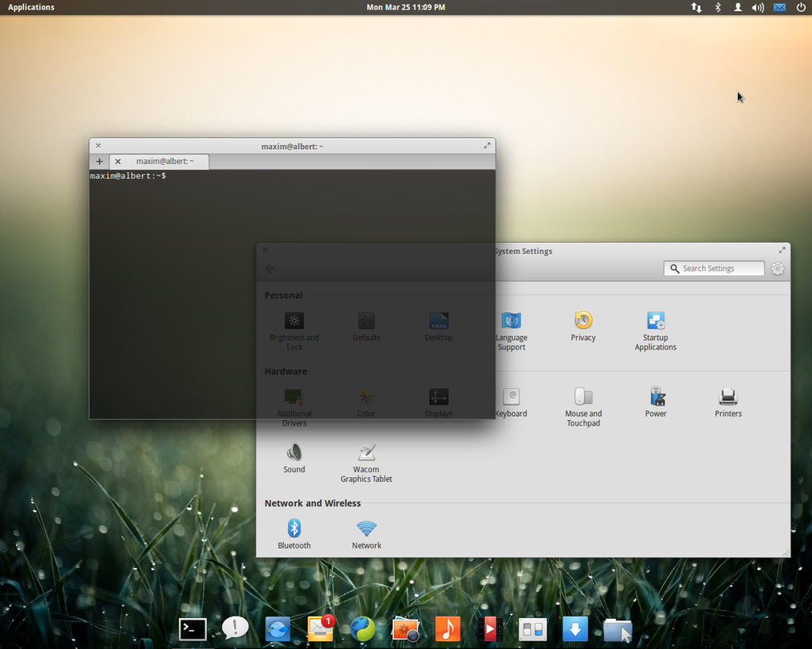Image resolution: width=812 pixels, height=649 pixels.
Task: Click the maxim@albert:~$ prompt line
Action: click(x=128, y=176)
